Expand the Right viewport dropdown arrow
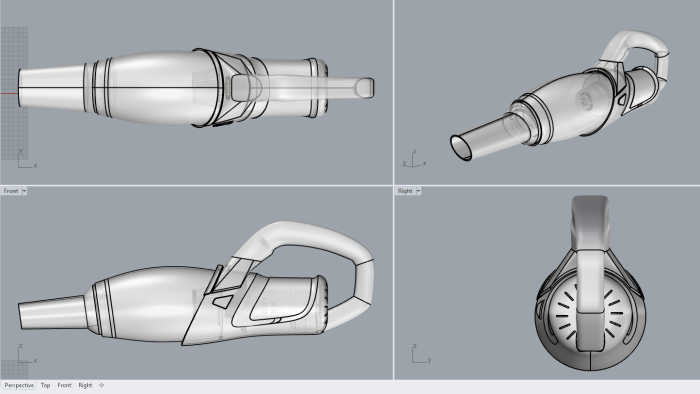This screenshot has width=700, height=394. point(418,191)
